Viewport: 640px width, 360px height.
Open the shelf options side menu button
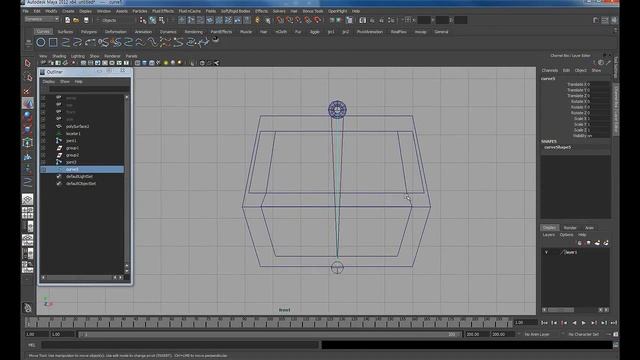pyautogui.click(x=29, y=42)
